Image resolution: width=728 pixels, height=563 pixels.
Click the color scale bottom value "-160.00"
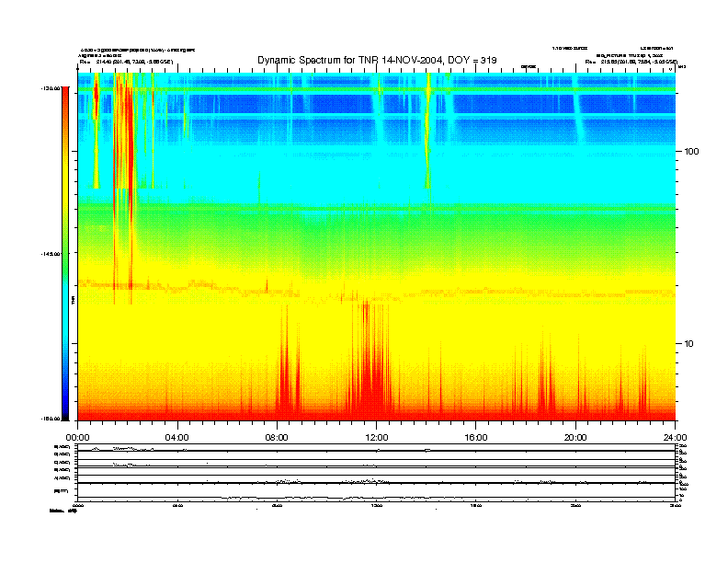pos(51,419)
